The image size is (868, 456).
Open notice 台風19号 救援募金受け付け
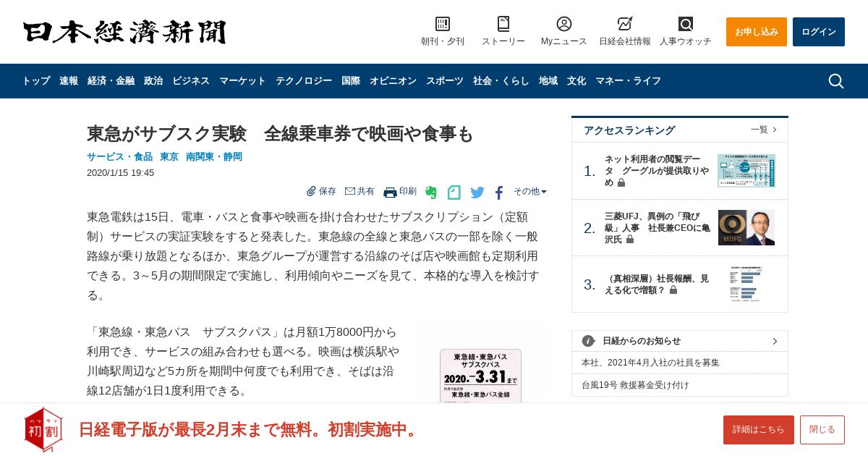pyautogui.click(x=635, y=385)
